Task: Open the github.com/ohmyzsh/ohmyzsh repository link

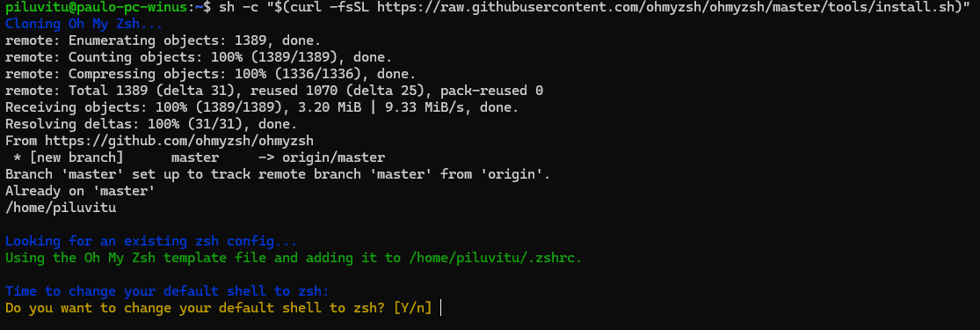Action: pos(179,141)
